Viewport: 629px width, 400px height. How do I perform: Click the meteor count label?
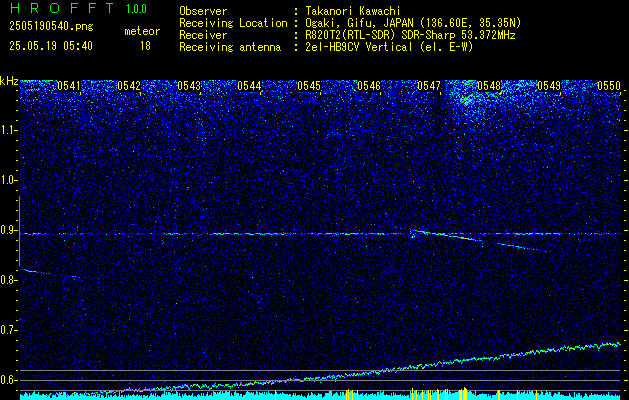(142, 31)
